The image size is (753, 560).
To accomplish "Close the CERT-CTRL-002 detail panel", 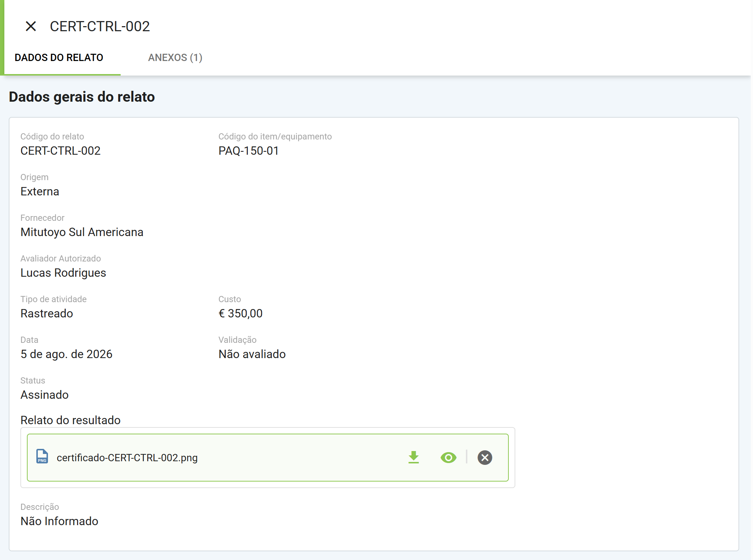I will point(31,26).
